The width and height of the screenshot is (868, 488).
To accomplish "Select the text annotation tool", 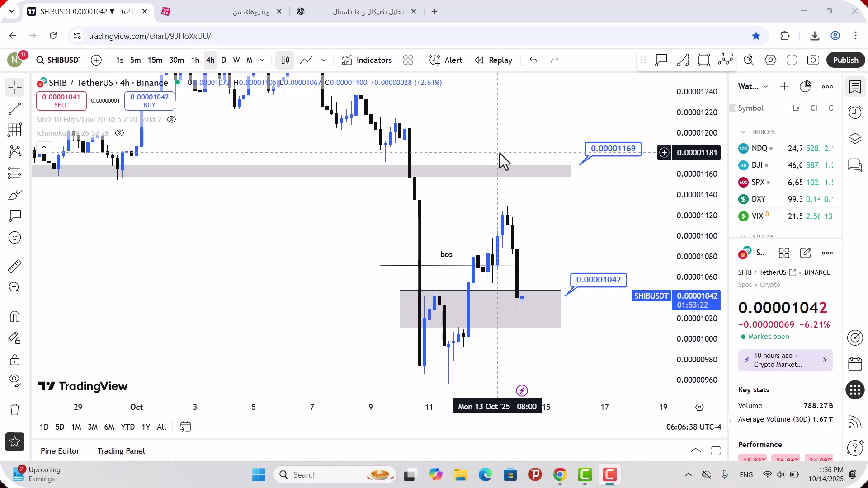I will [x=15, y=216].
